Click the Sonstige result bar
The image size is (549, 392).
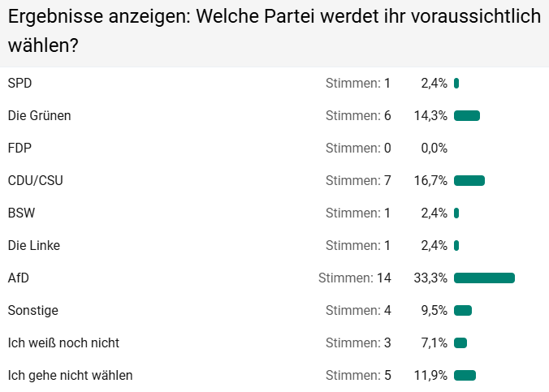(x=463, y=310)
